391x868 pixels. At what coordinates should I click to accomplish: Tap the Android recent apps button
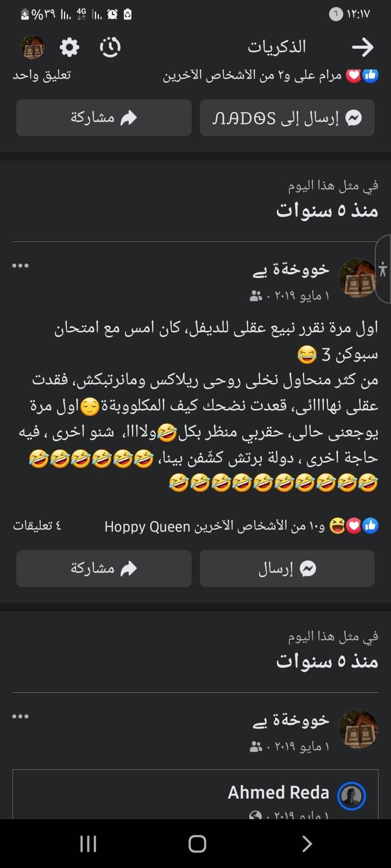[x=88, y=844]
